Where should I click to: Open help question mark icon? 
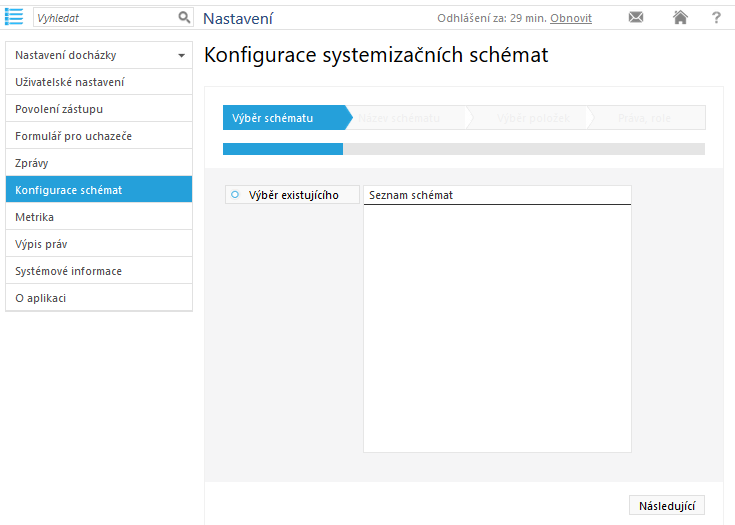pyautogui.click(x=716, y=18)
